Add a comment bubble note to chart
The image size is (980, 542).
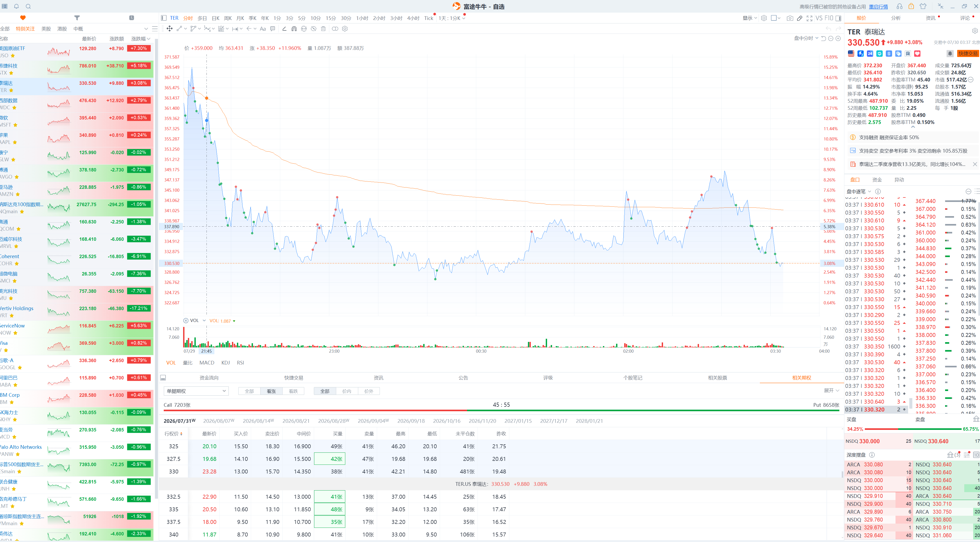(272, 29)
